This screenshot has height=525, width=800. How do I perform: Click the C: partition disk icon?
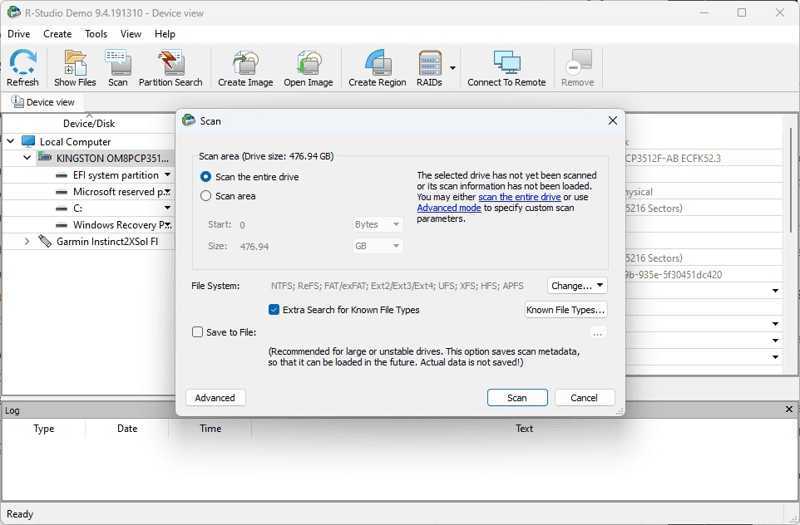pyautogui.click(x=61, y=208)
